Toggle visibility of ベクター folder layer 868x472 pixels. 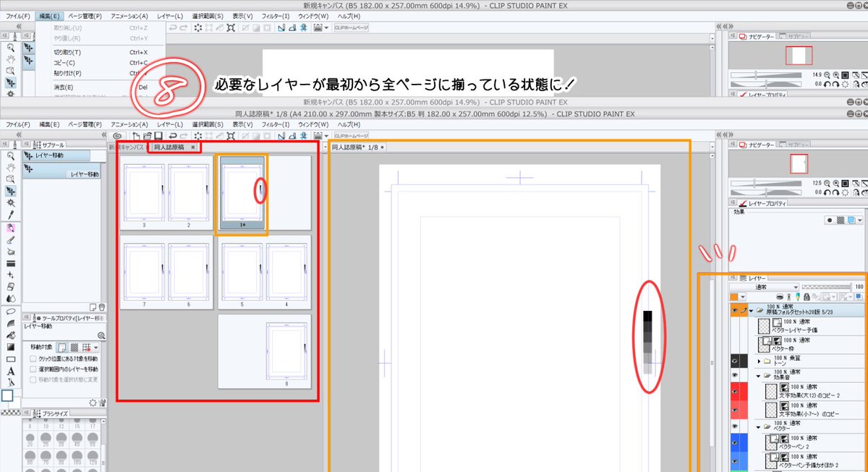point(735,427)
